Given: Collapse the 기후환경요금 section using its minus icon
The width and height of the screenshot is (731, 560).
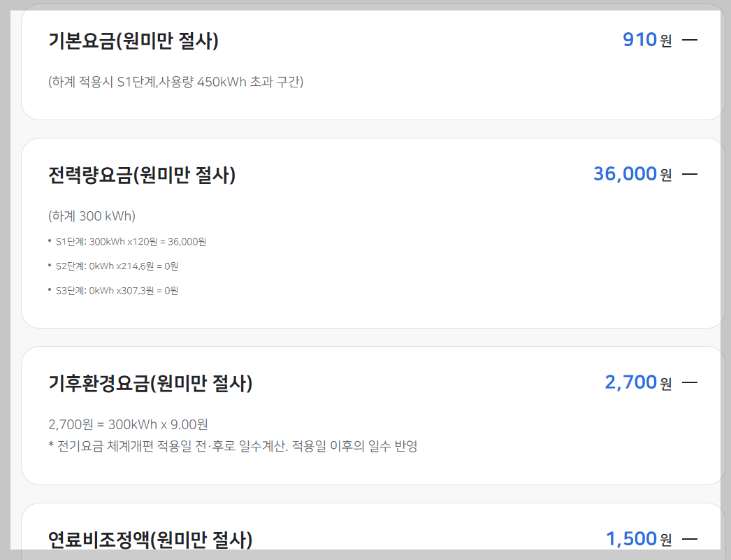Looking at the screenshot, I should [690, 382].
